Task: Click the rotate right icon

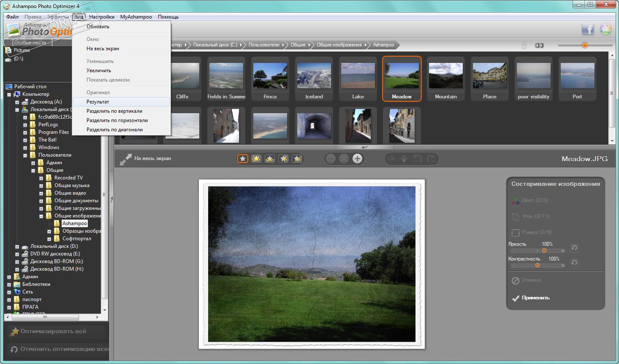Action: pyautogui.click(x=431, y=159)
